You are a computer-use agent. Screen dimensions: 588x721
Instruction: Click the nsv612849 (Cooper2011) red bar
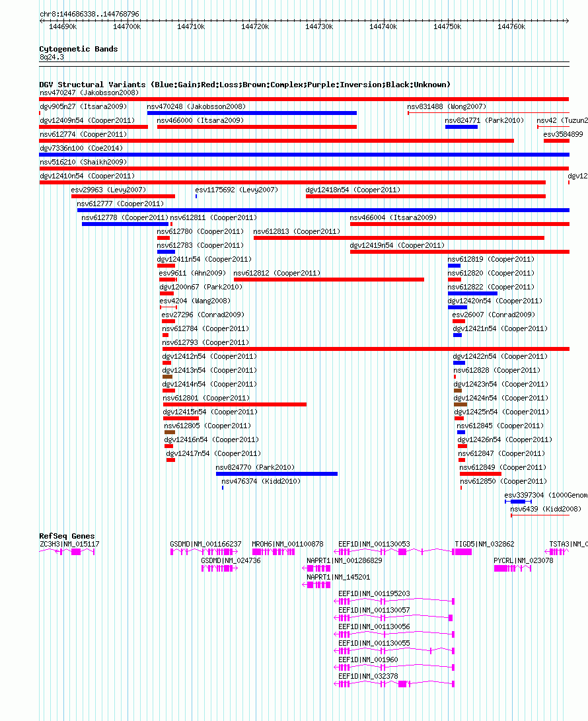point(480,474)
